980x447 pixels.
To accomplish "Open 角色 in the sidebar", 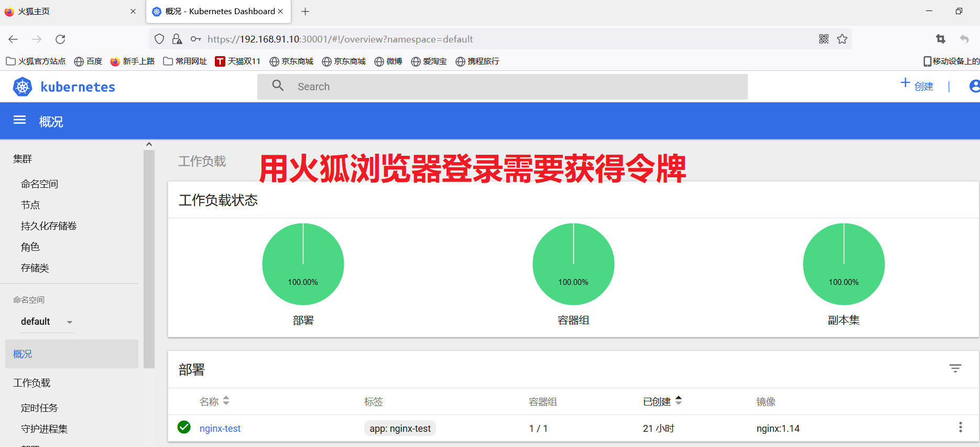I will [x=30, y=247].
